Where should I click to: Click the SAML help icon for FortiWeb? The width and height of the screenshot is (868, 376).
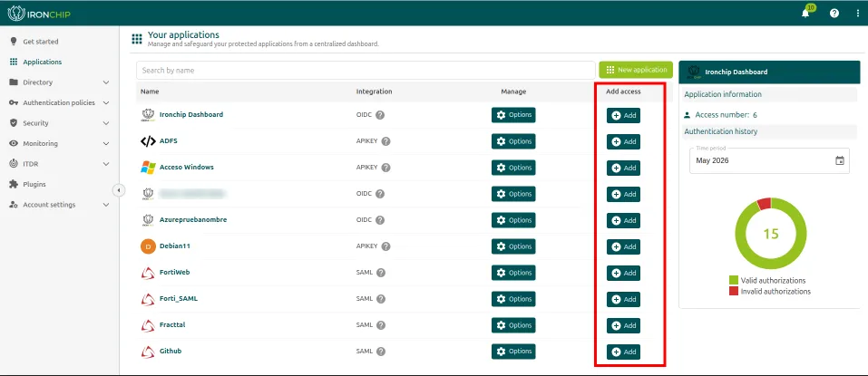381,273
